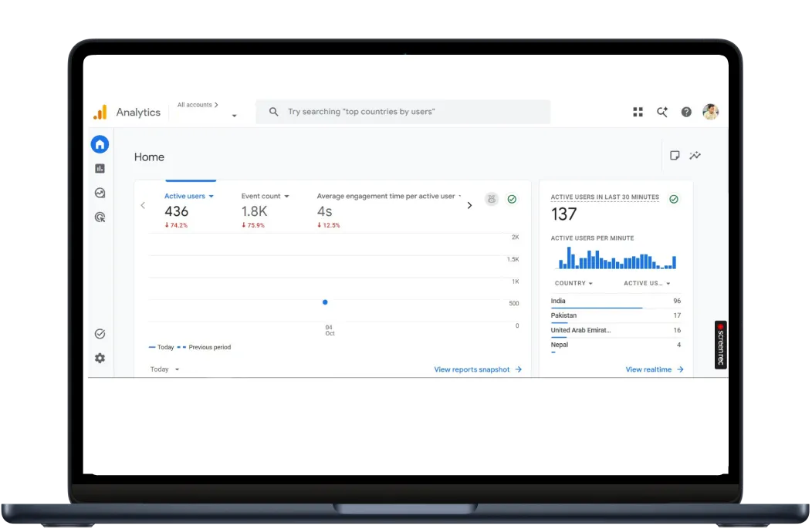Open the Home icon in sidebar
This screenshot has width=812, height=529.
pyautogui.click(x=100, y=144)
